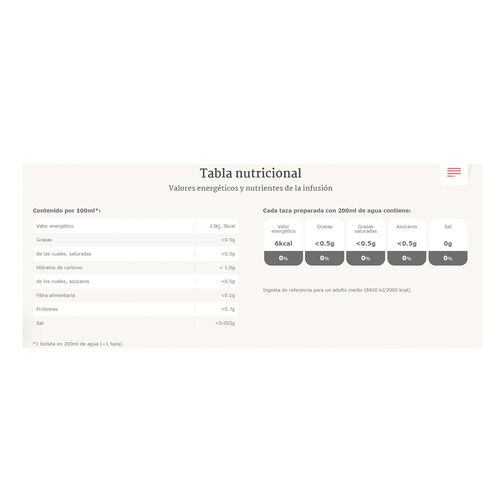Select the Sal 0g card

448,242
